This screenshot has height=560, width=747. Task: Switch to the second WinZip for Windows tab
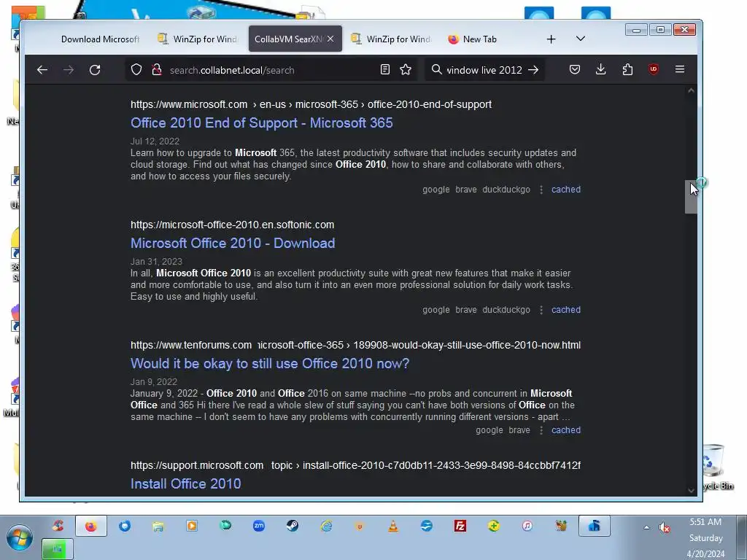(391, 39)
